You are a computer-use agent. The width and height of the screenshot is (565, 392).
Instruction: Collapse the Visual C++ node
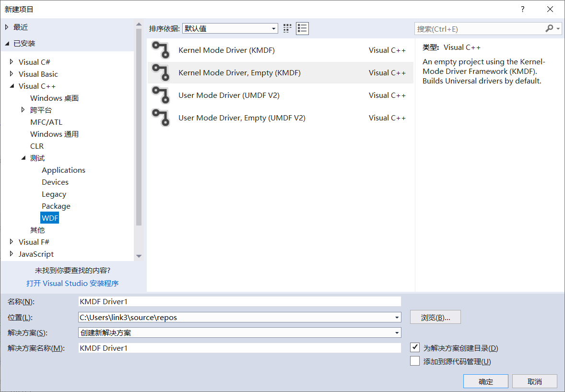pyautogui.click(x=12, y=86)
